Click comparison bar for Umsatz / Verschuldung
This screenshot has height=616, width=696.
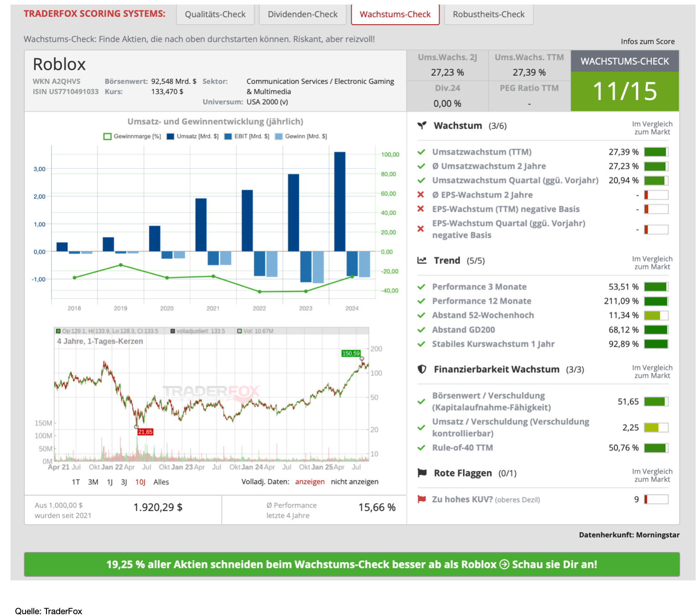[x=656, y=428]
